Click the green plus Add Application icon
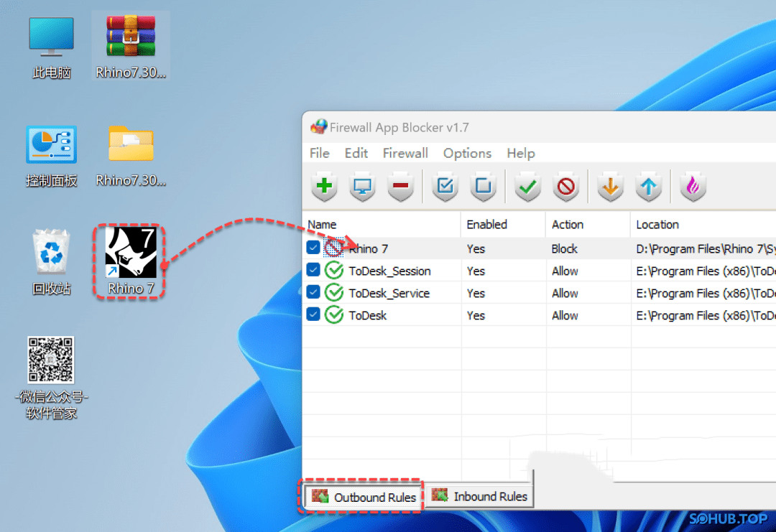776x532 pixels. point(325,187)
